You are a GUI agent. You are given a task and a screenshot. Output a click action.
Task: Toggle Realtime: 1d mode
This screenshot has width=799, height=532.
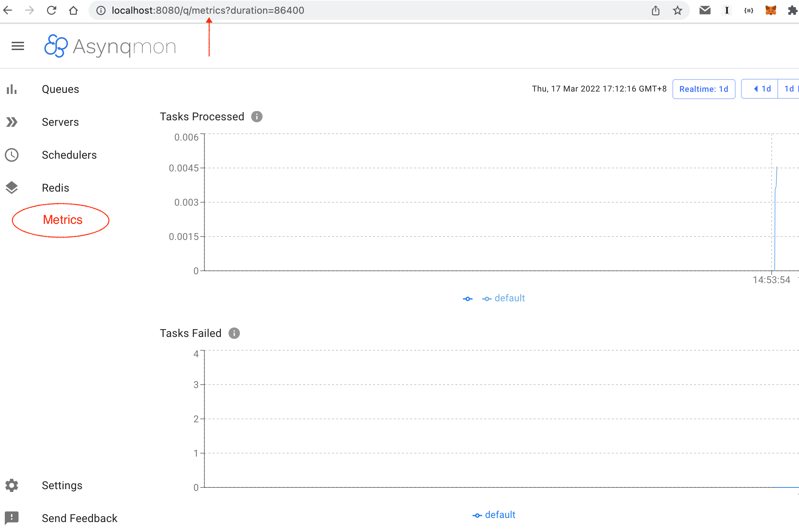pyautogui.click(x=703, y=89)
